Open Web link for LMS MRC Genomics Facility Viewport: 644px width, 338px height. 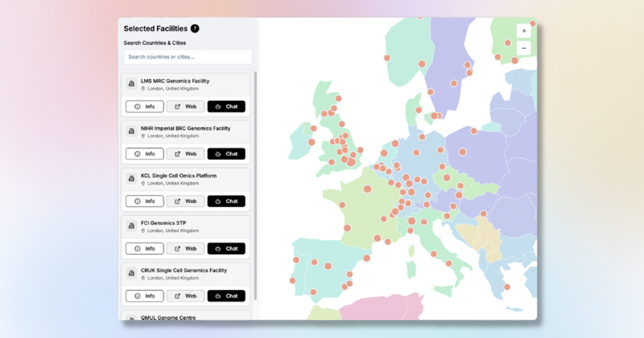(186, 106)
